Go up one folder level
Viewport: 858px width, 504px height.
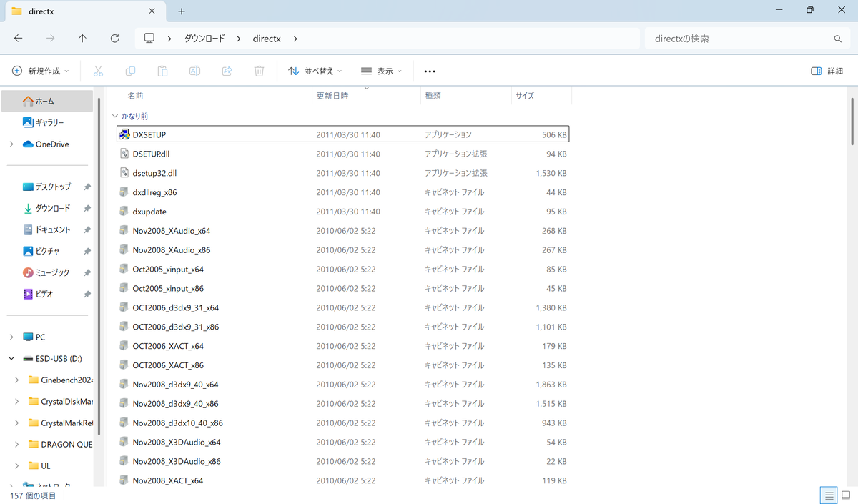pyautogui.click(x=82, y=39)
